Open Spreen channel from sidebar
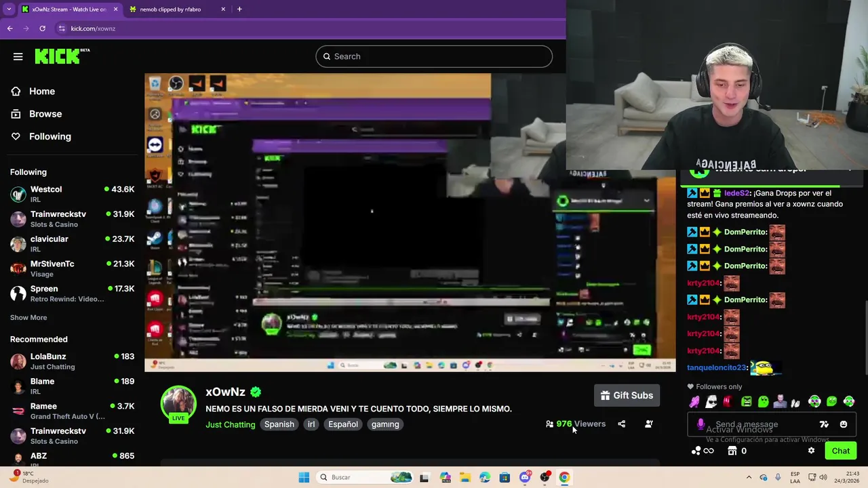This screenshot has height=488, width=868. click(x=72, y=293)
